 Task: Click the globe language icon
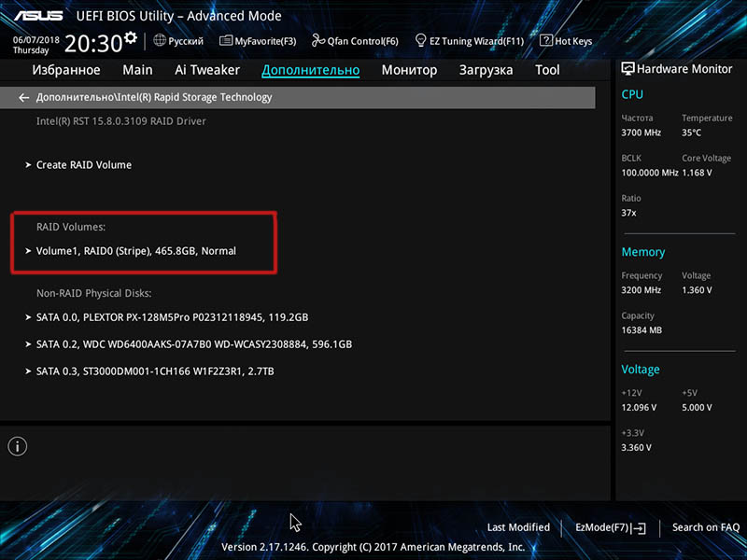click(x=160, y=40)
